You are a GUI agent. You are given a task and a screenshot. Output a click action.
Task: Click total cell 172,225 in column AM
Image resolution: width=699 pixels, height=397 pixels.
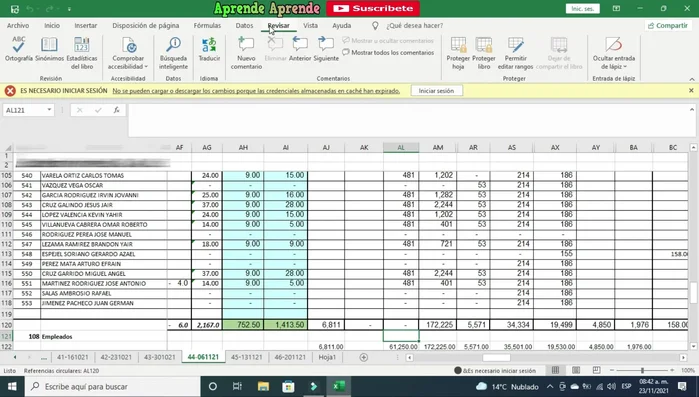pos(438,325)
